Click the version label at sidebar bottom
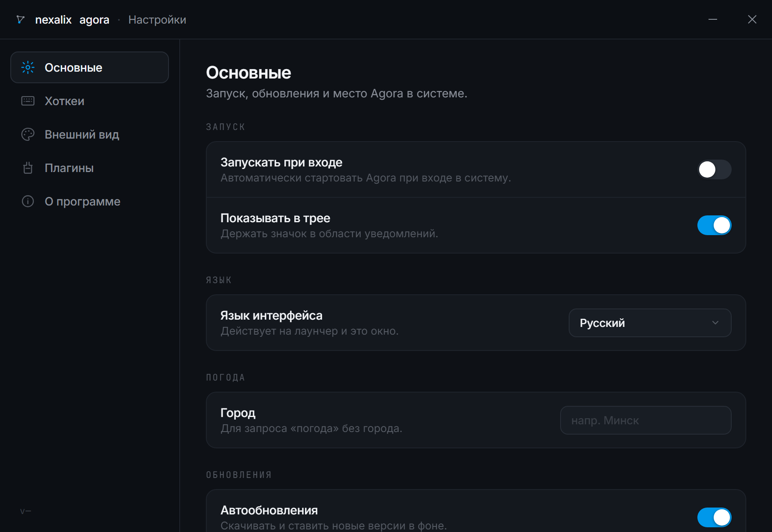The width and height of the screenshot is (772, 532). (x=26, y=511)
